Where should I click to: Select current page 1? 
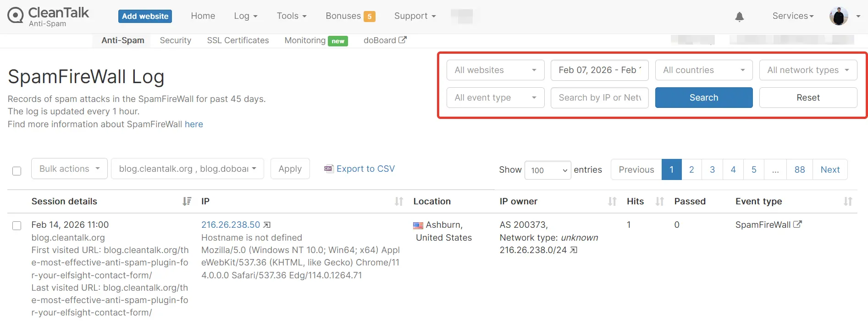click(x=672, y=169)
